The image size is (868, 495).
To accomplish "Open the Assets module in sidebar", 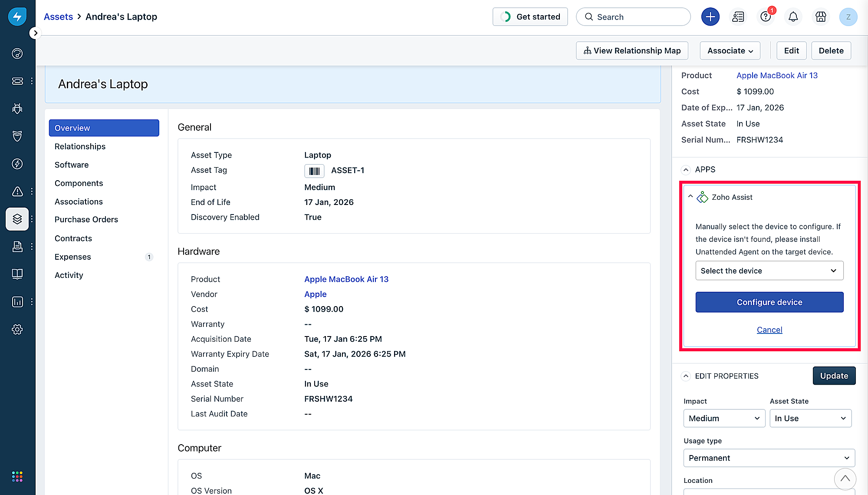I will 17,219.
